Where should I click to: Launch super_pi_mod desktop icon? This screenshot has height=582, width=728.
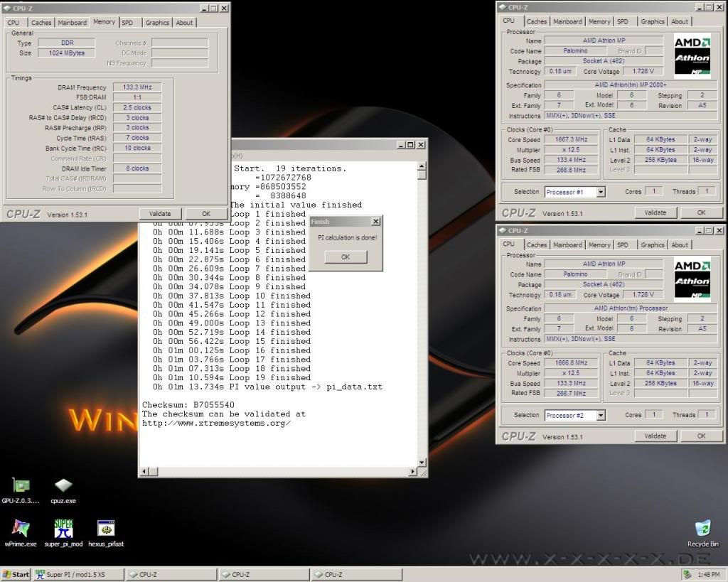click(63, 533)
